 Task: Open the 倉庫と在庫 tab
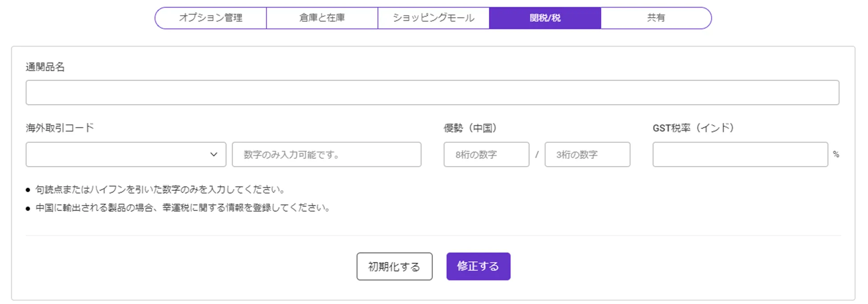point(322,18)
